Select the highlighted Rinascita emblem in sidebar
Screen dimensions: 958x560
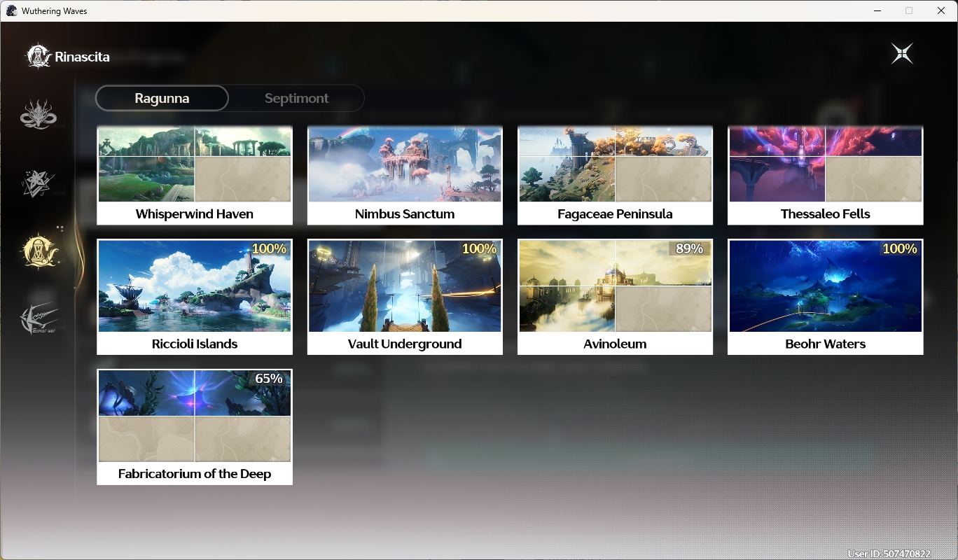(39, 251)
